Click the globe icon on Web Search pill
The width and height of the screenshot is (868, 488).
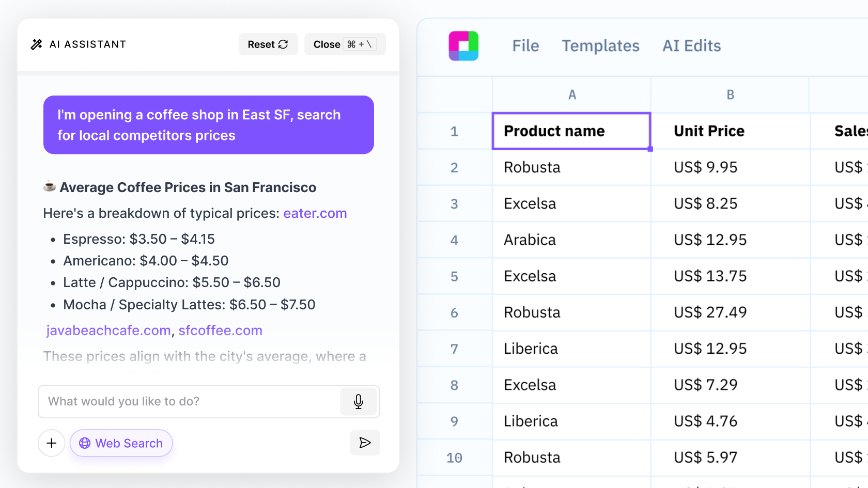(x=84, y=443)
